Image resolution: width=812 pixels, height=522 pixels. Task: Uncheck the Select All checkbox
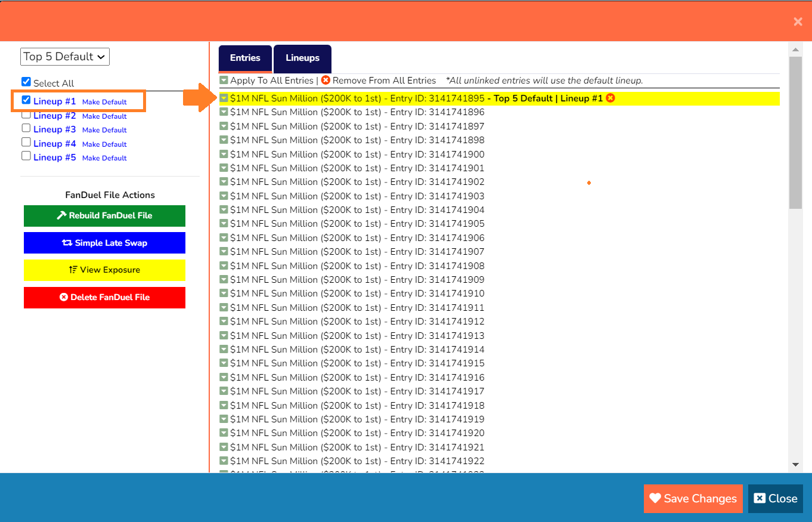click(25, 82)
